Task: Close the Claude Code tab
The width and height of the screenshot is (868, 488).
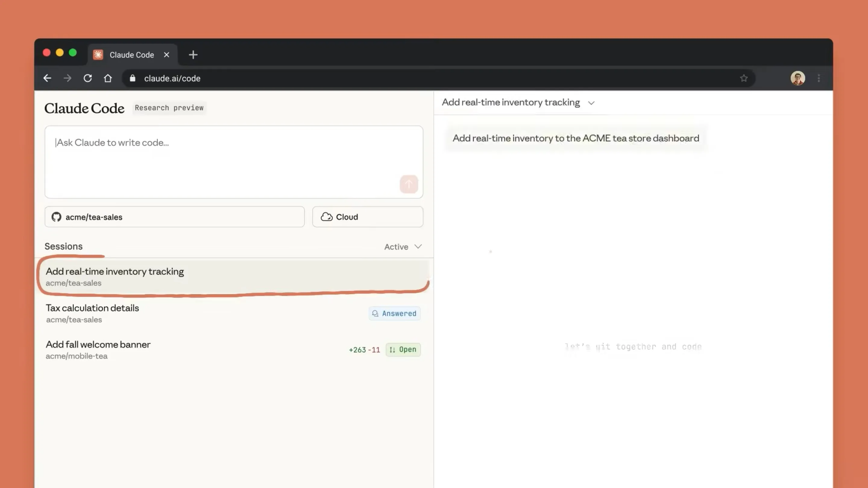Action: point(166,55)
